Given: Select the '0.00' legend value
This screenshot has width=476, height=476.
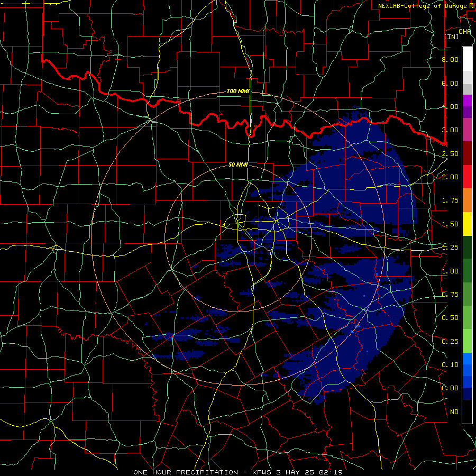Looking at the screenshot, I should (450, 388).
